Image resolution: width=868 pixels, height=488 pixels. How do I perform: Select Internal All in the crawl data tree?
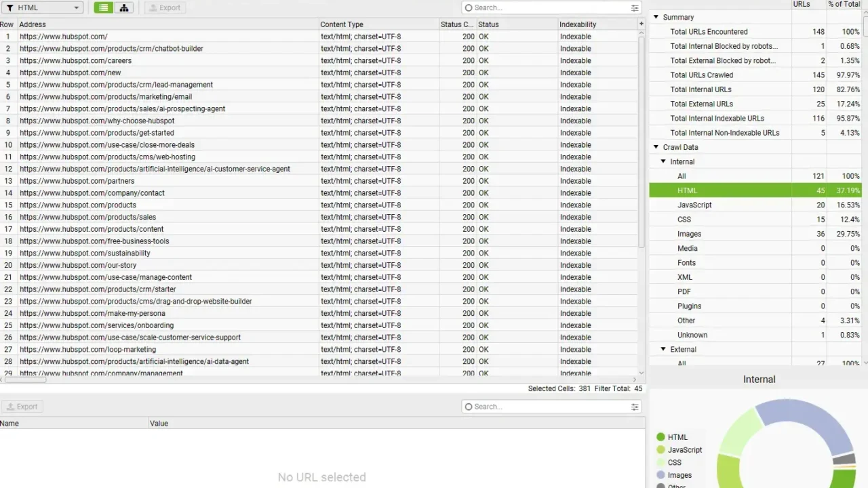coord(755,176)
